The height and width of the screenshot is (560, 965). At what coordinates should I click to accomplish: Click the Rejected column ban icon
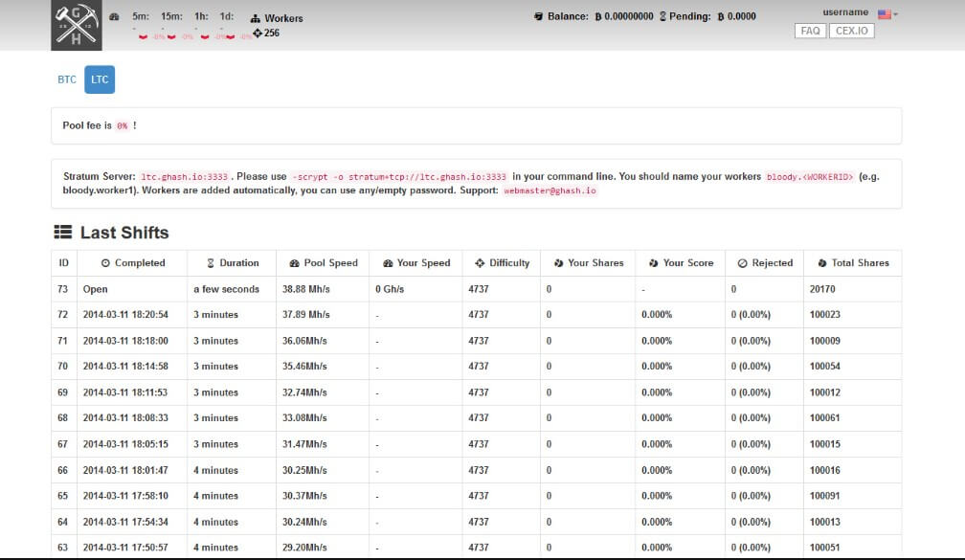click(742, 263)
